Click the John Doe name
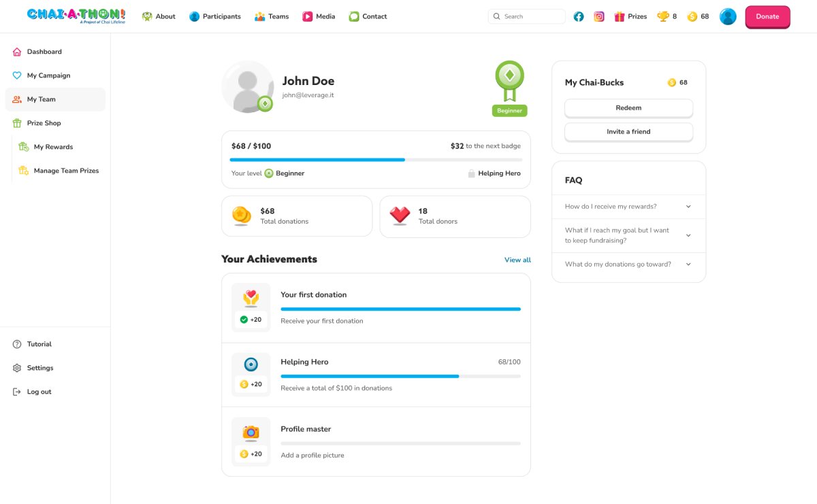Image resolution: width=817 pixels, height=504 pixels. [308, 81]
